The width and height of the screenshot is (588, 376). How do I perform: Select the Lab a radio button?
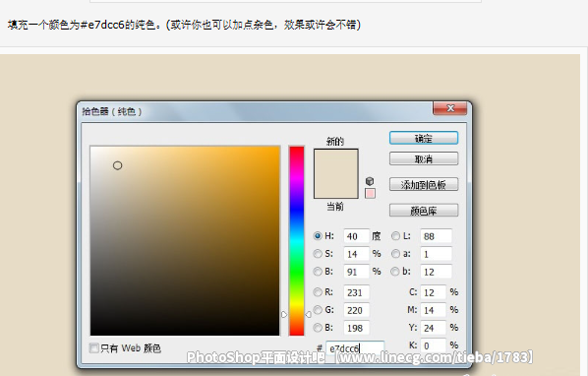pos(395,254)
